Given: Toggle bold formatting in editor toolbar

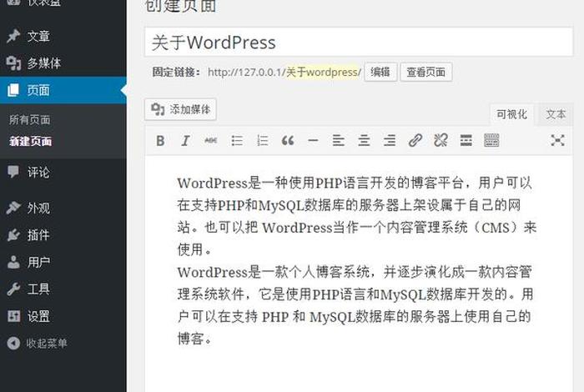Looking at the screenshot, I should click(160, 141).
